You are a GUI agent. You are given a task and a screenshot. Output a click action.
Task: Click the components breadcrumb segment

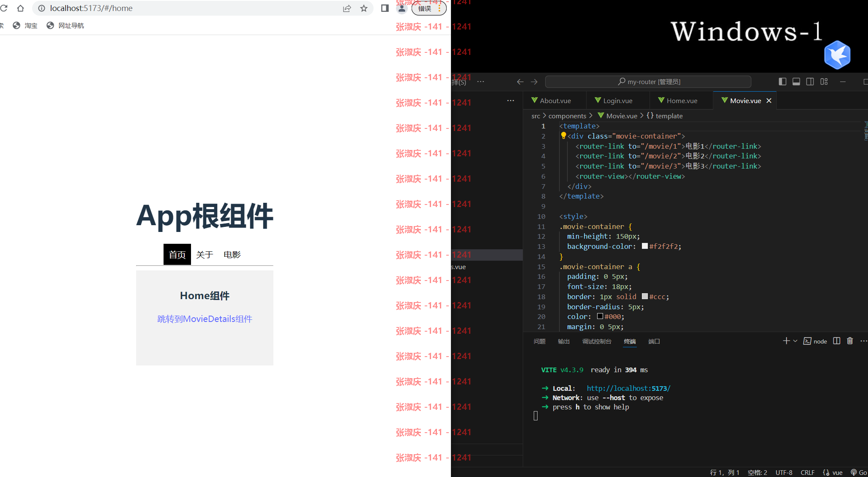[567, 116]
